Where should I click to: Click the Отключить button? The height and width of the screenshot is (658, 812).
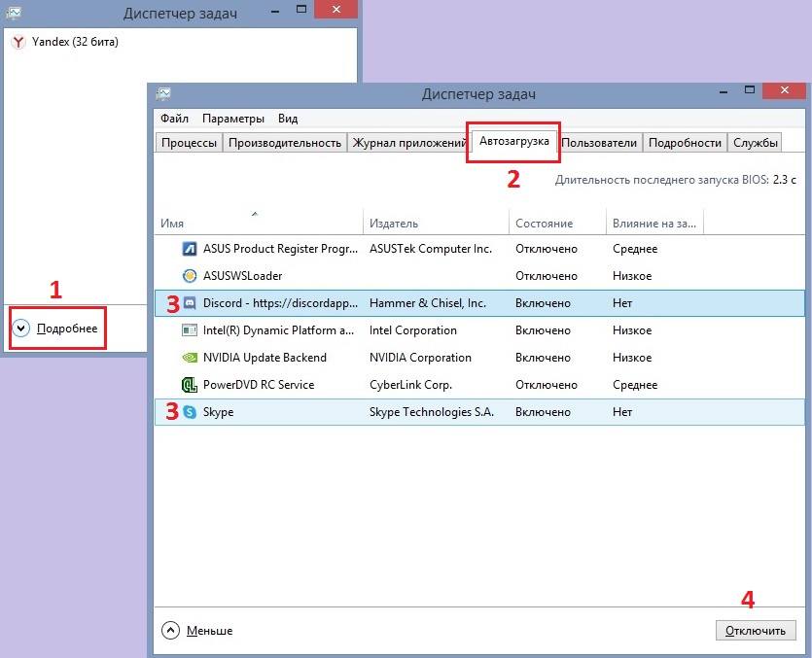pyautogui.click(x=756, y=631)
